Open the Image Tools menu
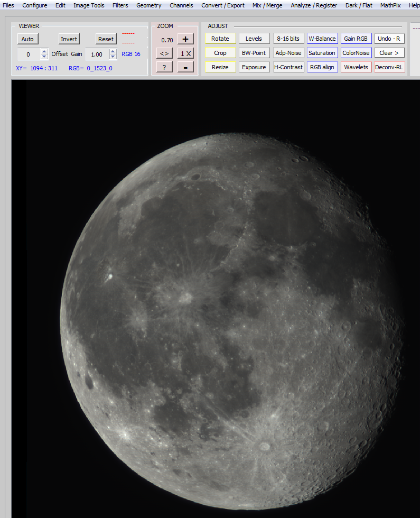 pos(89,5)
